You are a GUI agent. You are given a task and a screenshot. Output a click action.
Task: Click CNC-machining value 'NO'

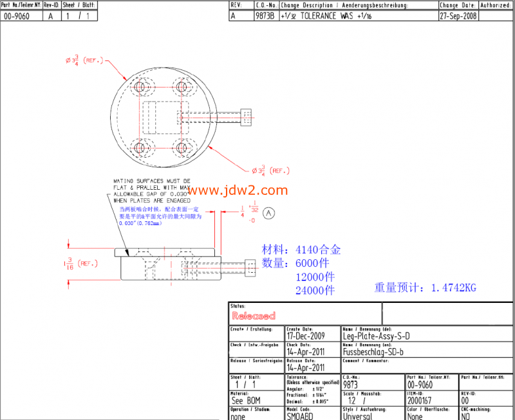(465, 416)
